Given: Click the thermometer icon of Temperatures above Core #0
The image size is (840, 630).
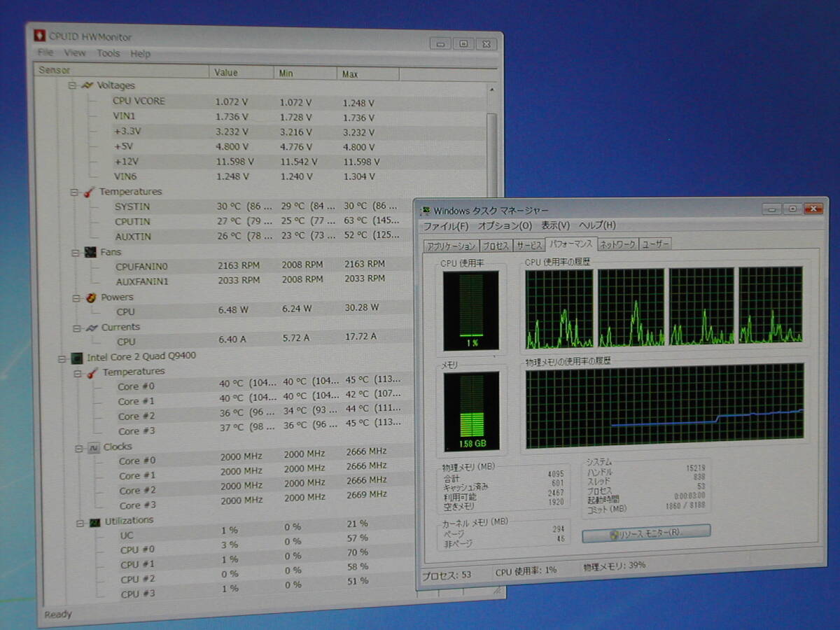Looking at the screenshot, I should point(92,372).
